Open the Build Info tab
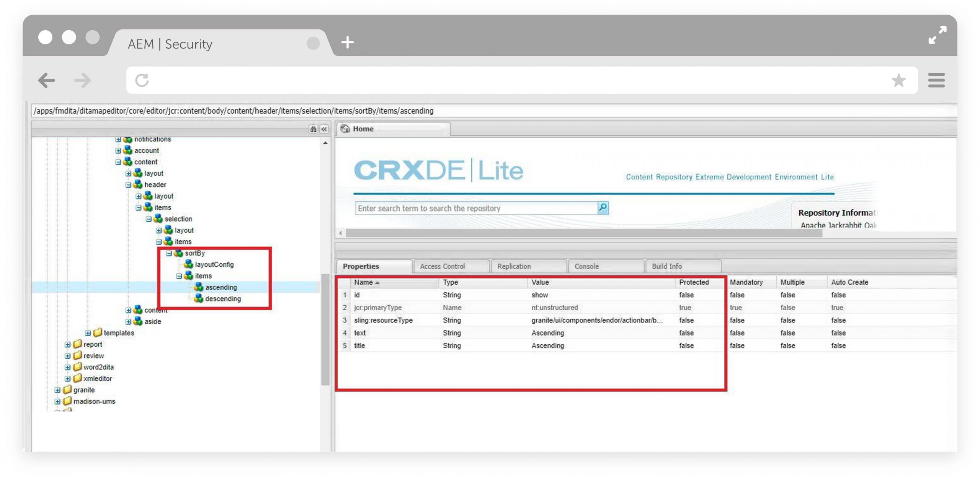The height and width of the screenshot is (479, 980). click(x=684, y=266)
